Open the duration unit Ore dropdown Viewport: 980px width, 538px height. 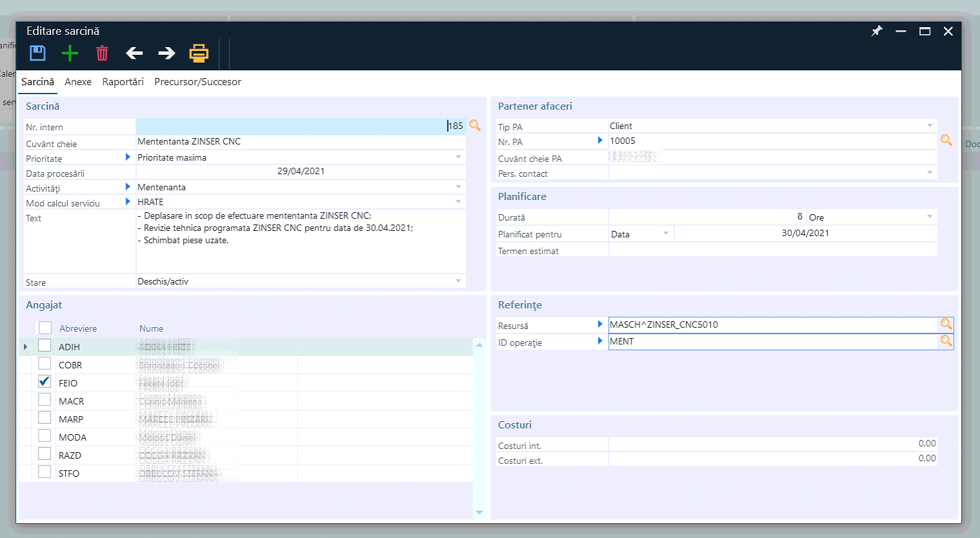point(930,217)
